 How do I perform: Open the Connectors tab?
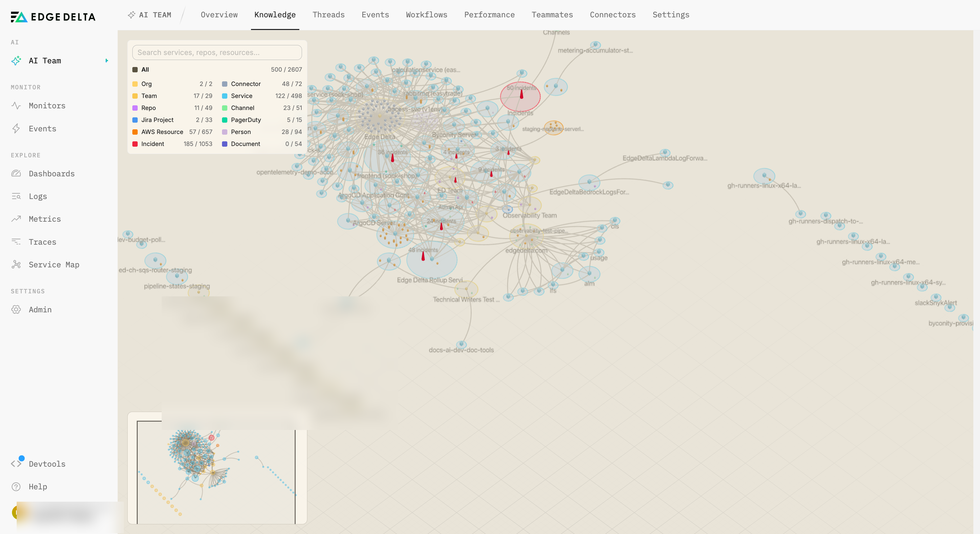tap(613, 15)
